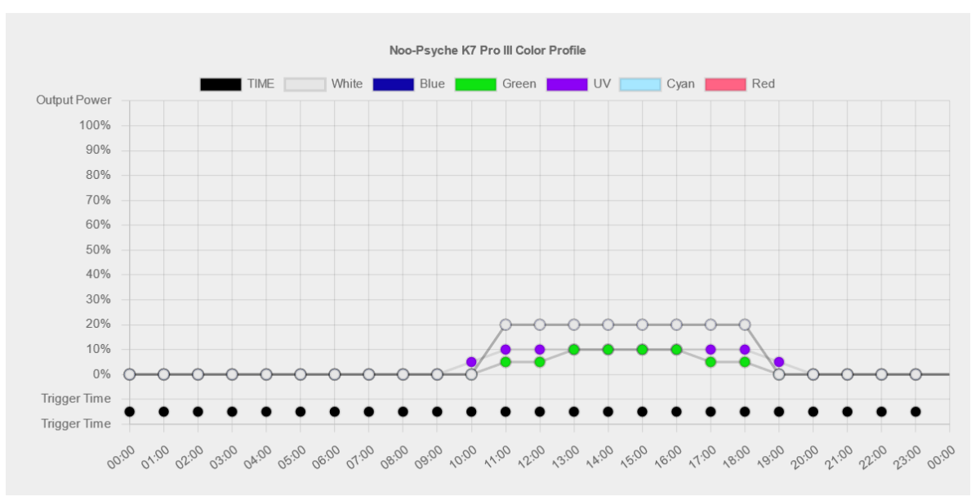Toggle the Red channel legend entry
This screenshot has height=501, width=980.
[x=740, y=84]
